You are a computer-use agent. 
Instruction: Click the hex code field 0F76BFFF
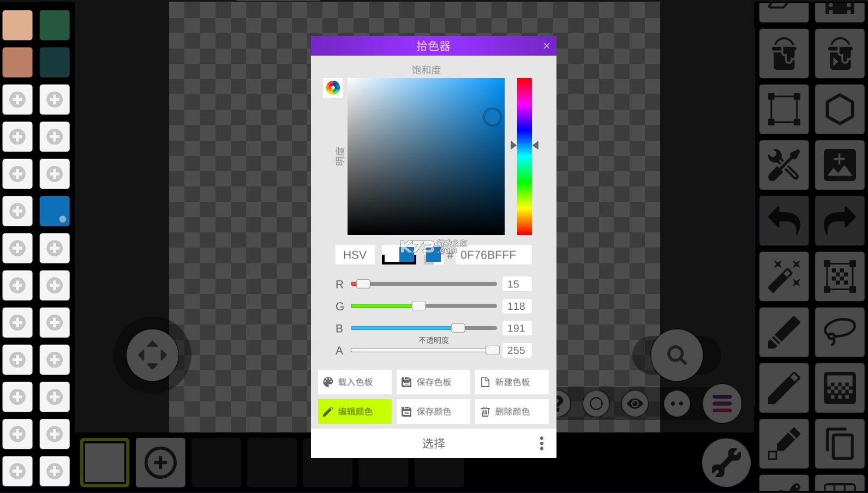tap(493, 255)
